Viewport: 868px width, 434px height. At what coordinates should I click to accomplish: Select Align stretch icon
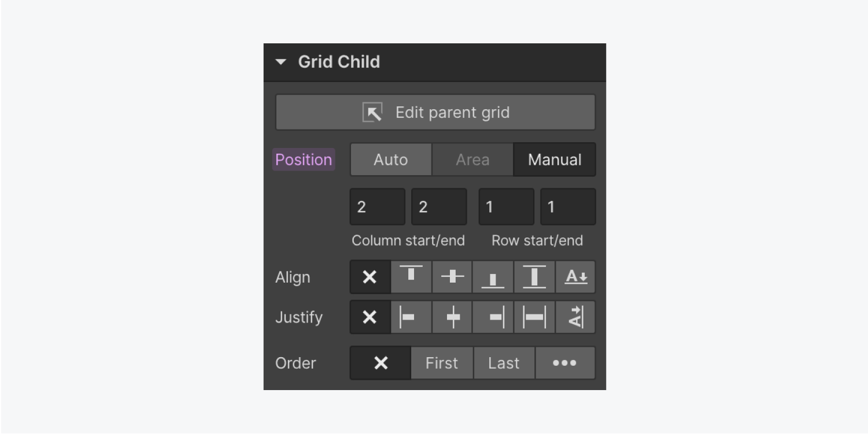pos(534,277)
